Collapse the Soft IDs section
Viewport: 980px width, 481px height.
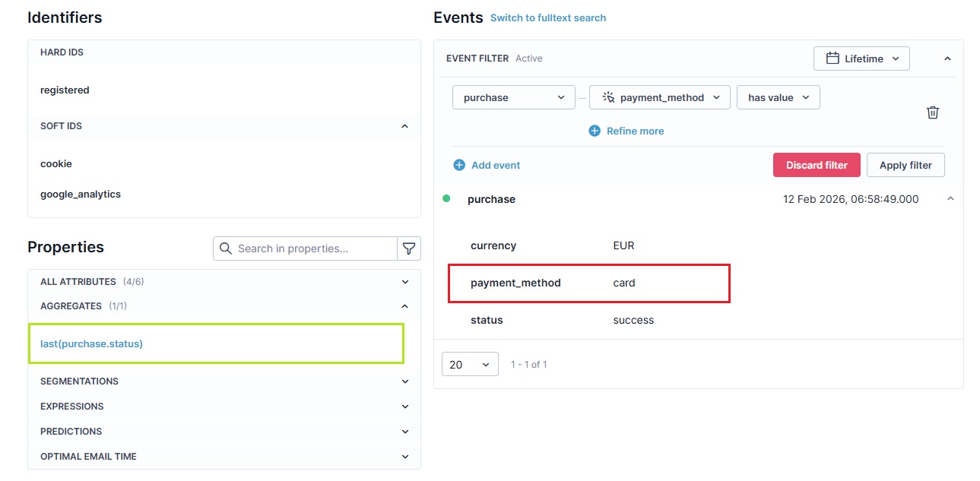coord(404,126)
